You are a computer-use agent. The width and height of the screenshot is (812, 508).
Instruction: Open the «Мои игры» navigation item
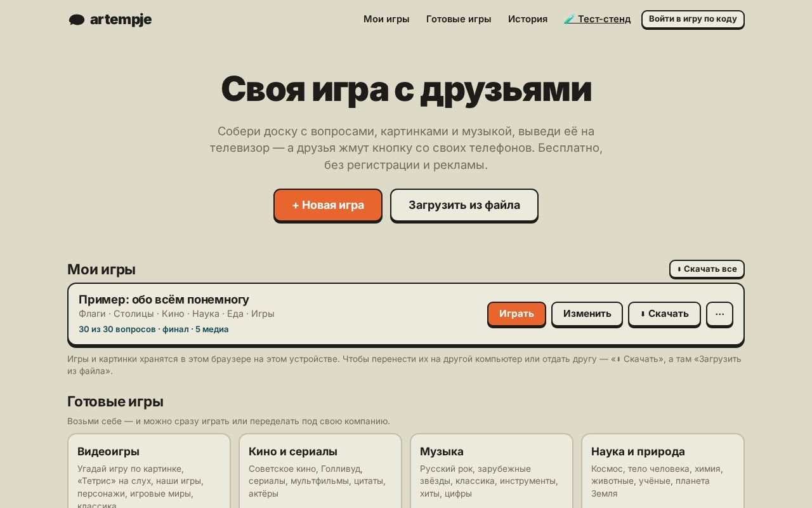(x=386, y=19)
